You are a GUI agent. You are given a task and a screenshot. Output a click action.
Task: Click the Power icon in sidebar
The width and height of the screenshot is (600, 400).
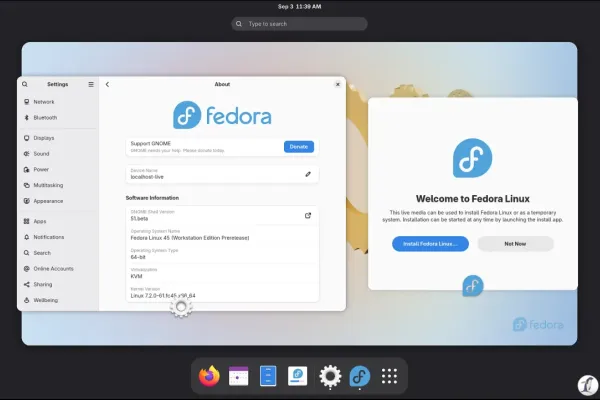pos(26,169)
